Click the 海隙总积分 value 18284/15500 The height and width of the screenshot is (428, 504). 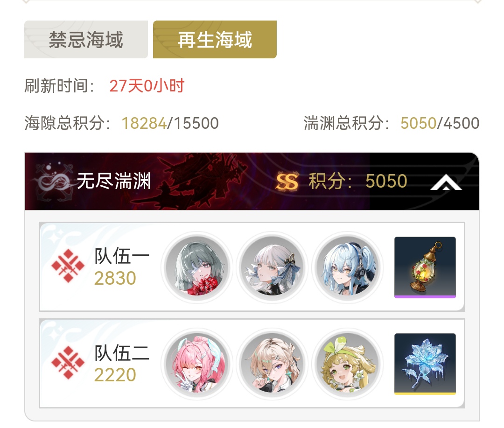(x=170, y=123)
